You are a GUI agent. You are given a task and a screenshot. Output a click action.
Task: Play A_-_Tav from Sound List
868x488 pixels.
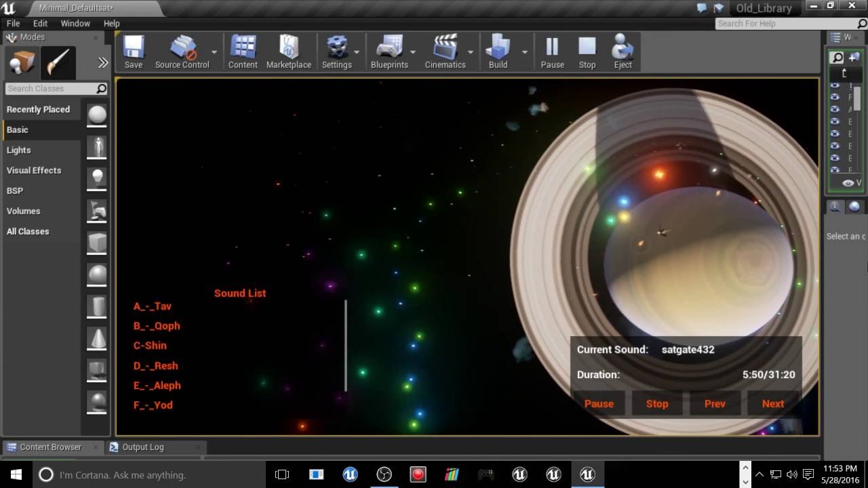(153, 306)
